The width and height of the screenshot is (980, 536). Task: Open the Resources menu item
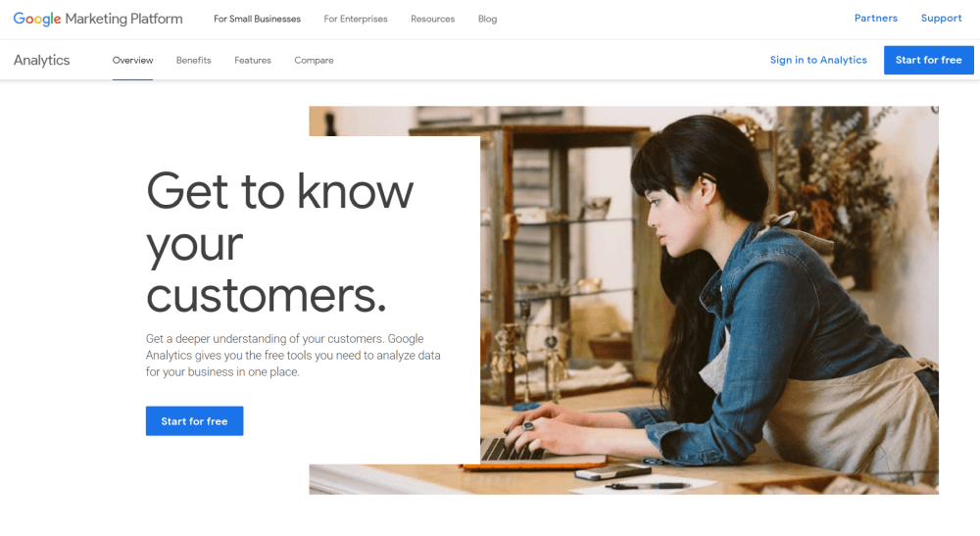432,19
